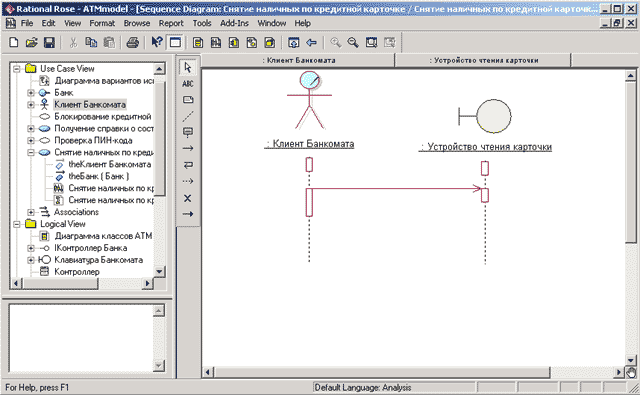Pick the Message to Self tool
The image size is (640, 395).
pos(188,165)
